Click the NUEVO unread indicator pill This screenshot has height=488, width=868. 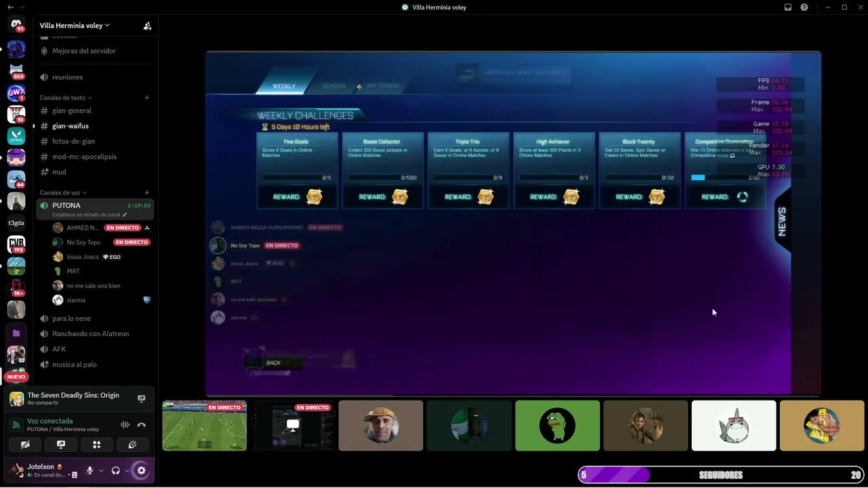[16, 377]
